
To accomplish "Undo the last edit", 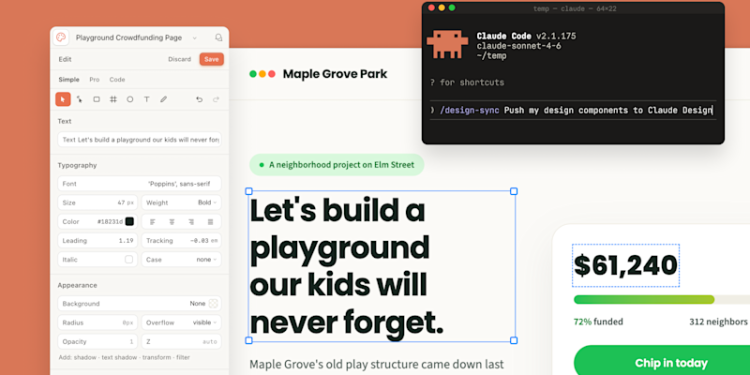I will (x=199, y=99).
